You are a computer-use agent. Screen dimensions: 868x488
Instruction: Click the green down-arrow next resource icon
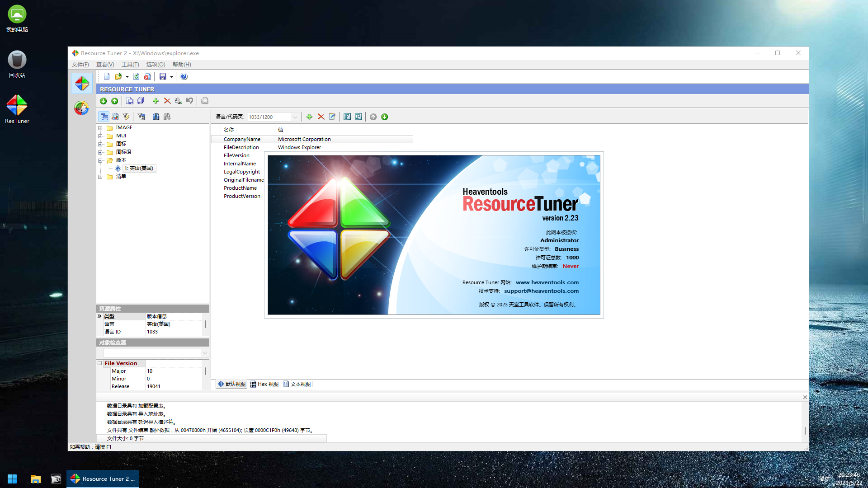click(104, 101)
